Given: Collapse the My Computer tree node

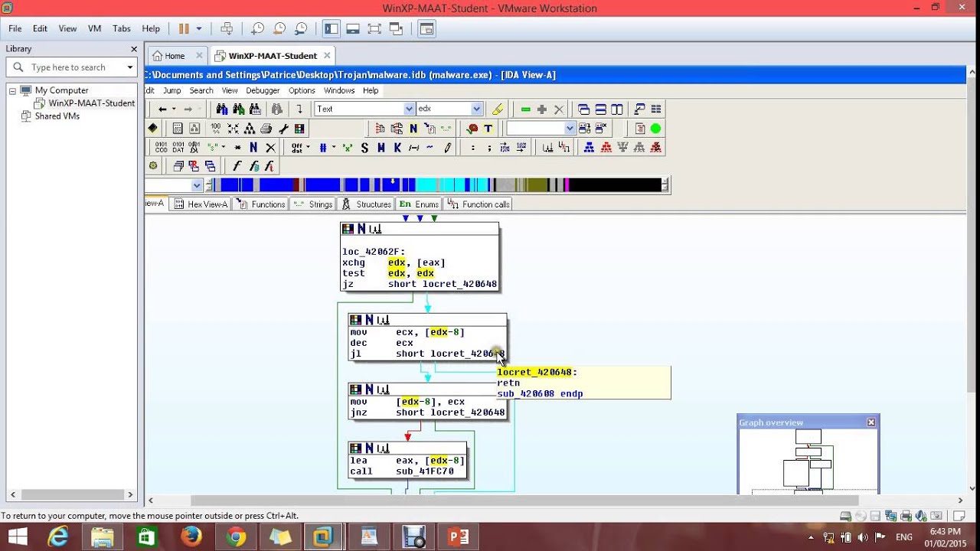Looking at the screenshot, I should coord(12,90).
